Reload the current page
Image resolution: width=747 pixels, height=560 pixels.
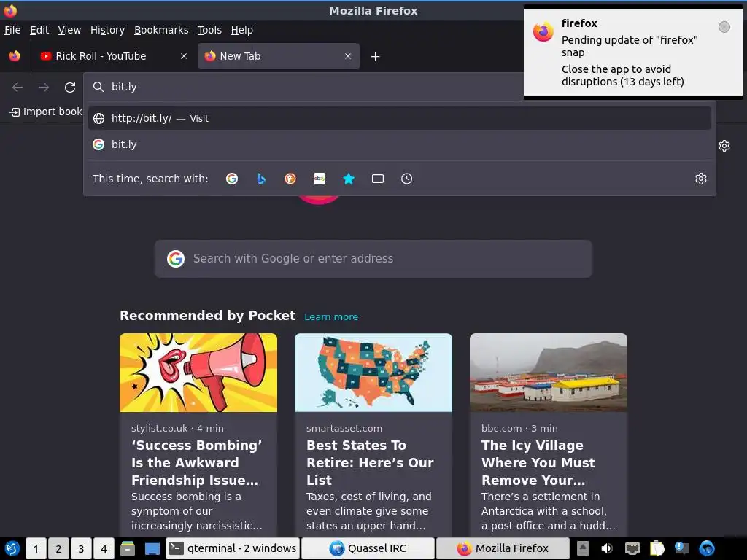coord(70,87)
